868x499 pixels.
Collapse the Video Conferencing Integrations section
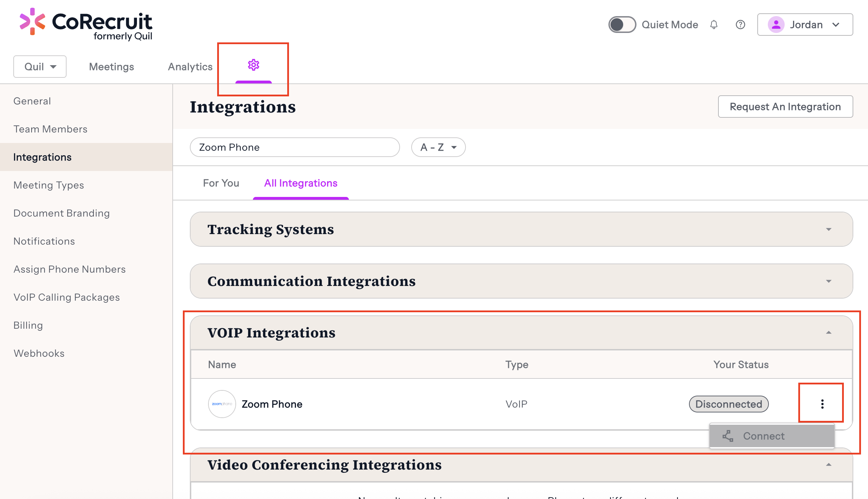click(x=828, y=465)
